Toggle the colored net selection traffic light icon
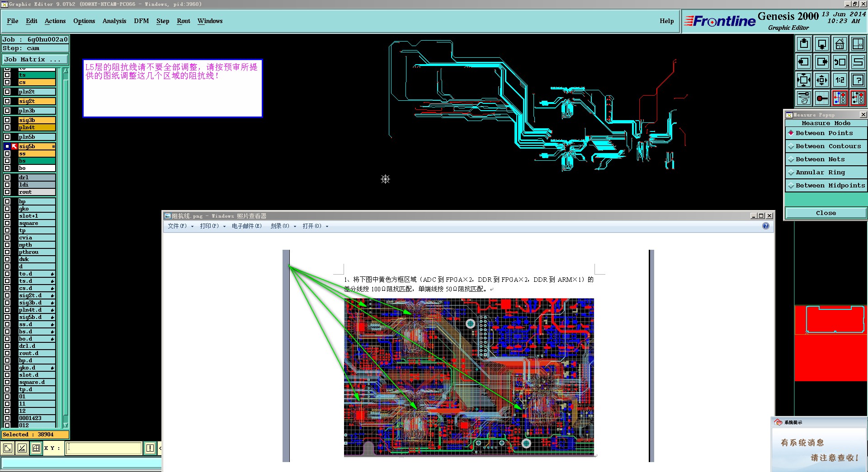Screen dimensions: 868x472 click(x=840, y=98)
